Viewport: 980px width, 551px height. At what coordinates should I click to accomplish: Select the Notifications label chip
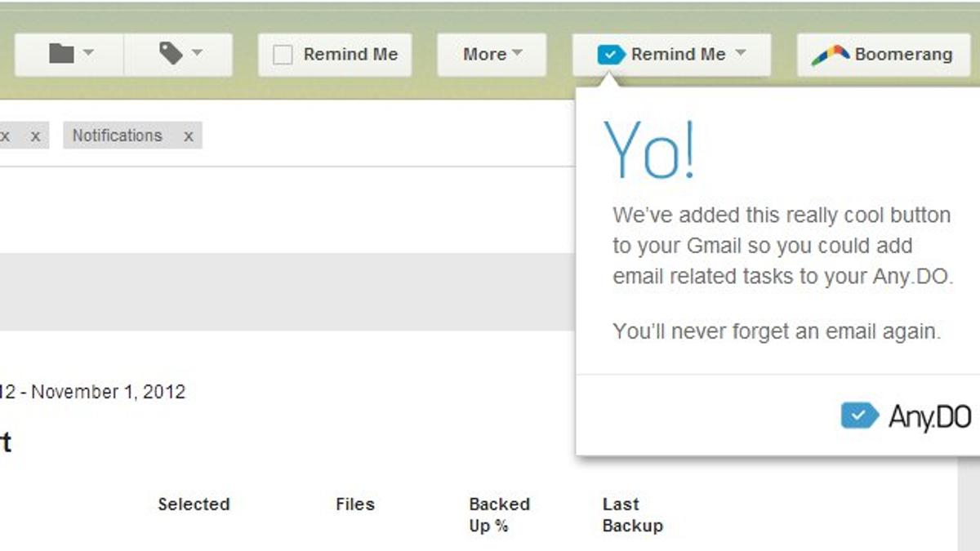click(x=132, y=136)
